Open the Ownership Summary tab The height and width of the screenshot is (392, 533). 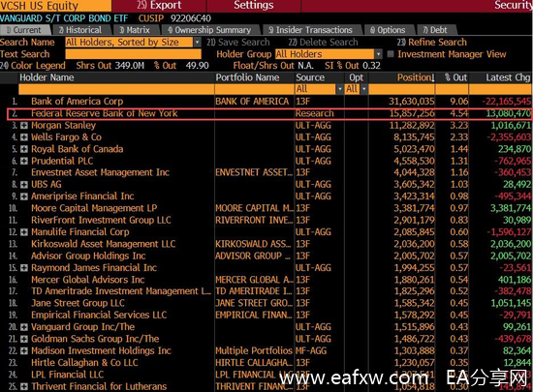210,30
